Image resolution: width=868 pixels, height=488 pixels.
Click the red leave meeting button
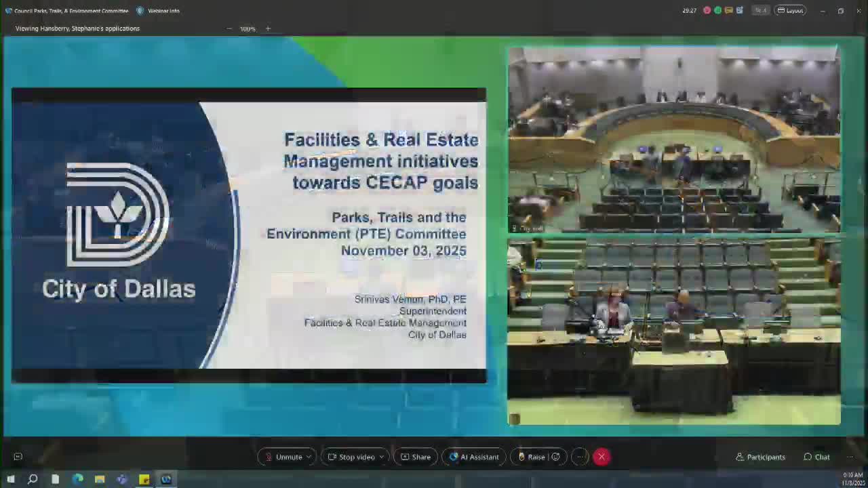[601, 457]
